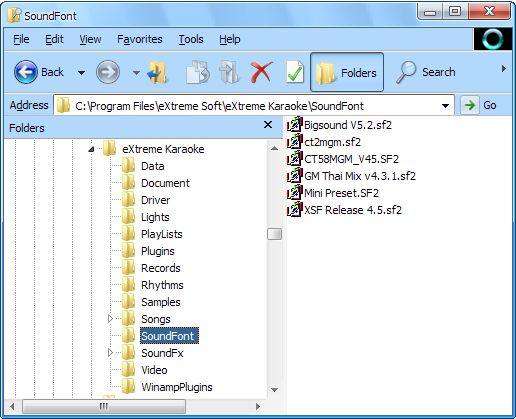
Task: Click the Go button
Action: click(x=479, y=105)
